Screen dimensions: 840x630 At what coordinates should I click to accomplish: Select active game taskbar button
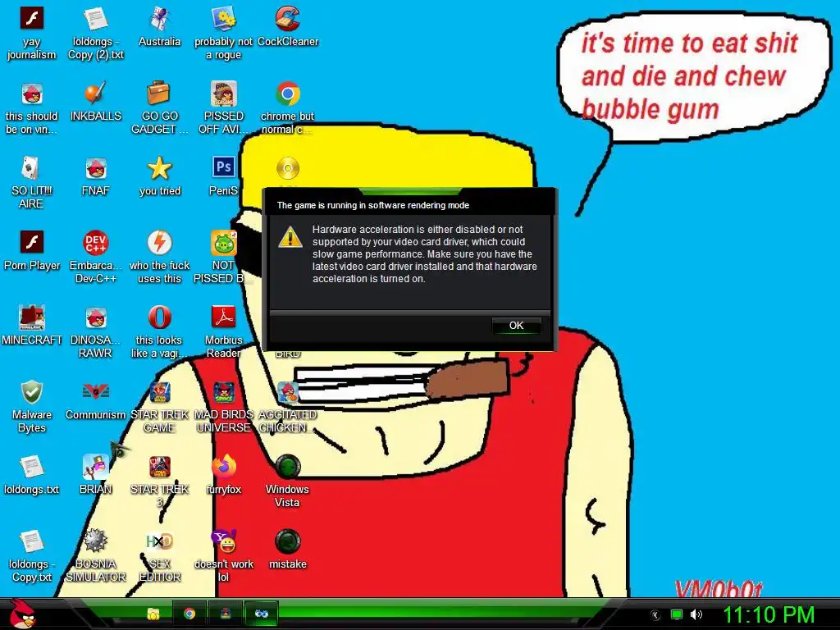(262, 614)
